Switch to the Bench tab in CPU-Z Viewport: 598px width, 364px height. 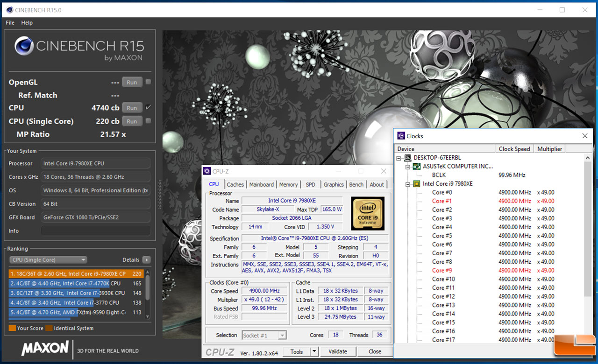(x=356, y=184)
